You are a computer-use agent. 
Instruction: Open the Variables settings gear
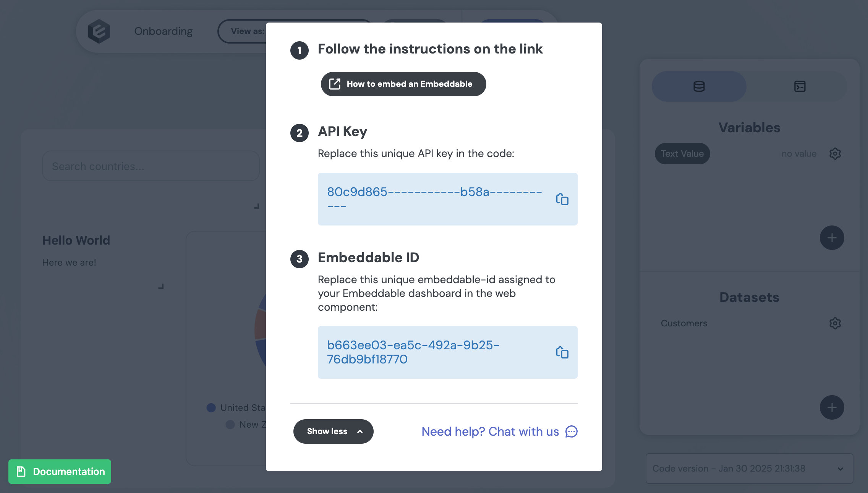(x=835, y=154)
